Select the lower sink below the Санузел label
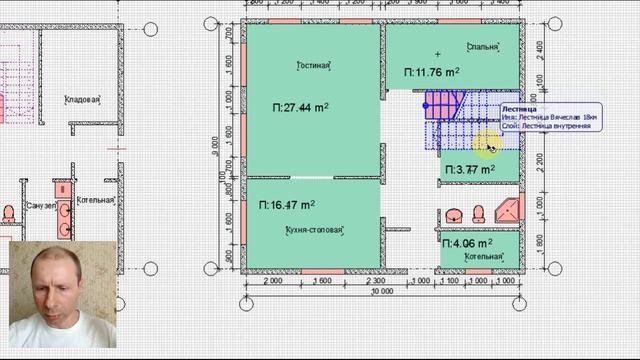This screenshot has height=360, width=640. click(x=64, y=230)
